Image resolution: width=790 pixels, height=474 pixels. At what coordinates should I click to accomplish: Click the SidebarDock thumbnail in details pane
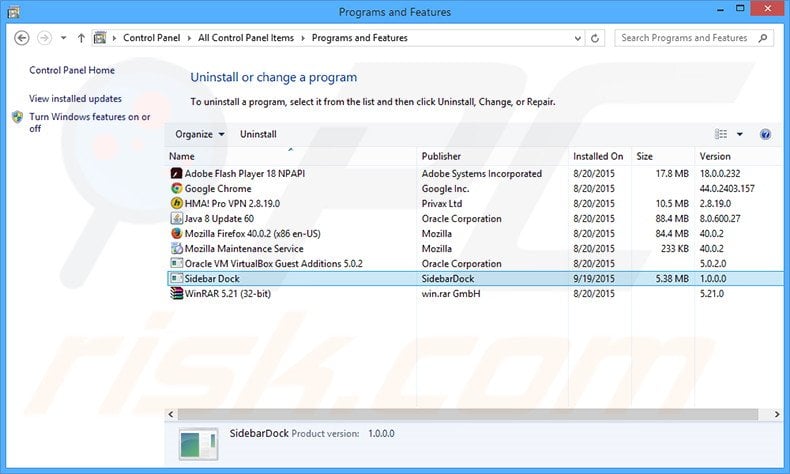coord(199,444)
